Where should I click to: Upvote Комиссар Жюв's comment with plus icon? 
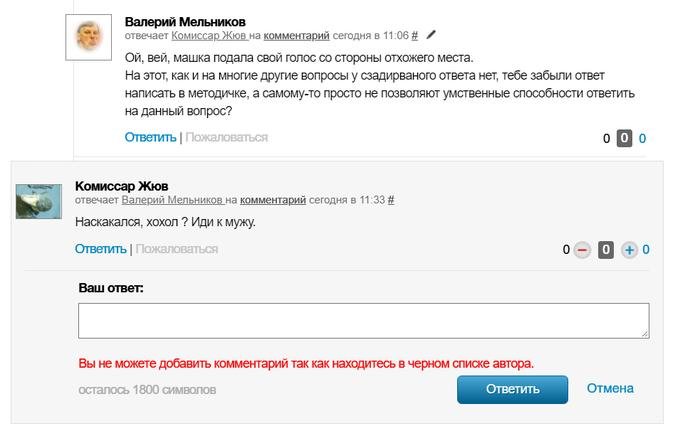[x=629, y=250]
